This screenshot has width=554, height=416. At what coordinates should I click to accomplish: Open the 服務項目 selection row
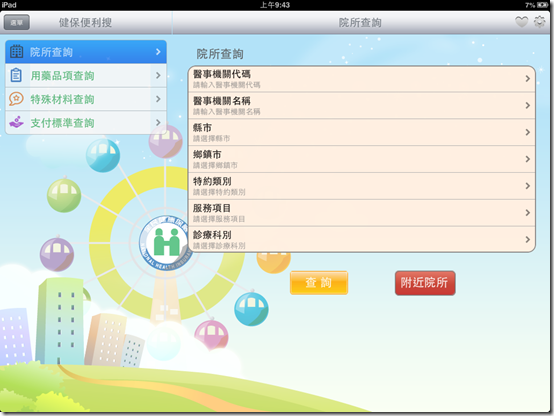click(362, 213)
